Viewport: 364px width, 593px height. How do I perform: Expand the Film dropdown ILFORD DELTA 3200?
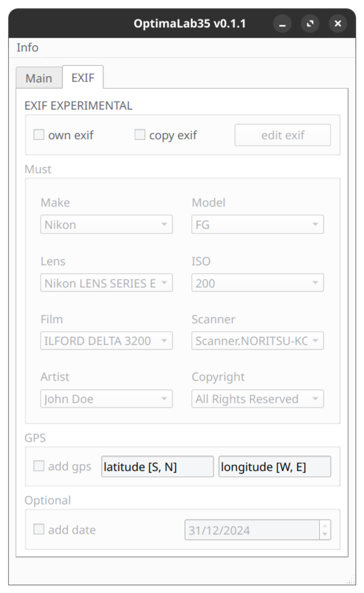coord(106,341)
